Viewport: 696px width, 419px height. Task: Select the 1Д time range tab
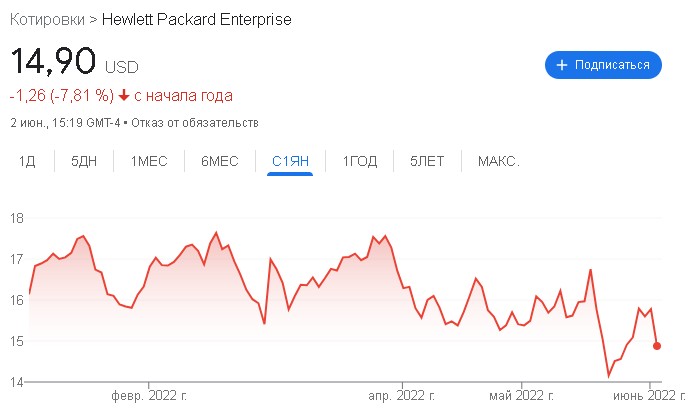(27, 161)
